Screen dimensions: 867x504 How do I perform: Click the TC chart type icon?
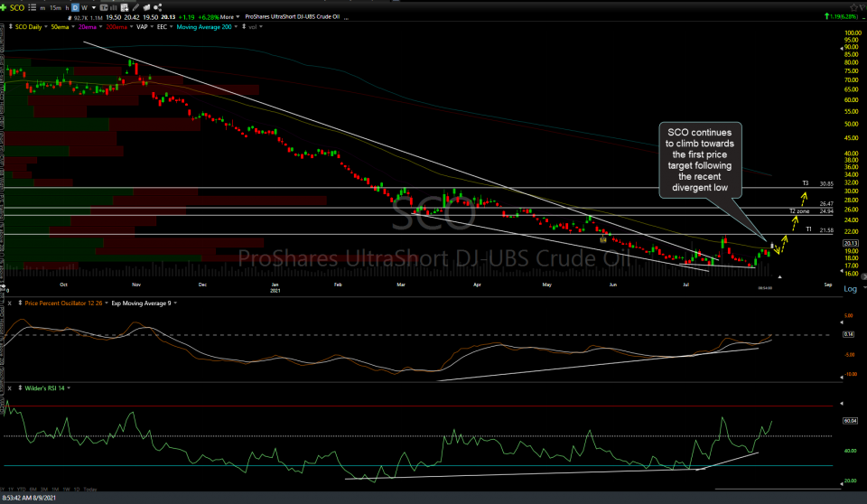point(103,8)
